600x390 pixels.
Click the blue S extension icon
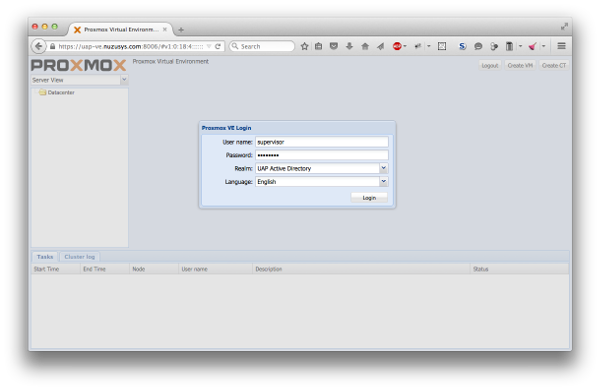[x=463, y=46]
